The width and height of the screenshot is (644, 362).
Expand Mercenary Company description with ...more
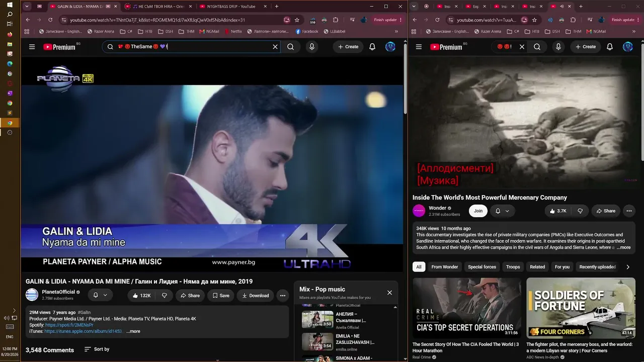623,247
